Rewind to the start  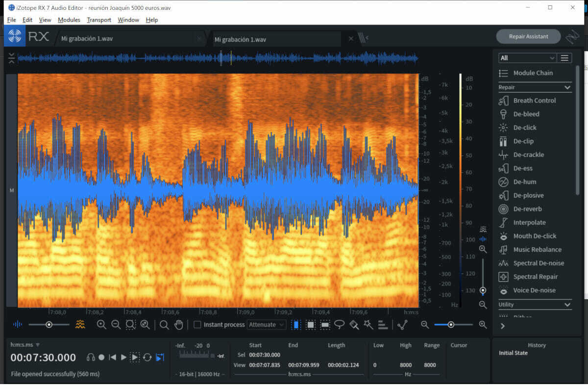coord(113,358)
